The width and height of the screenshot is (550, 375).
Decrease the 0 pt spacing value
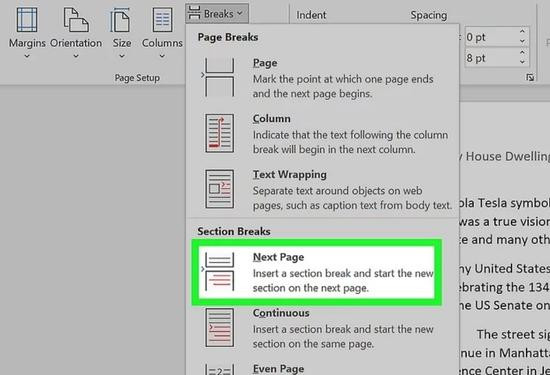tap(522, 41)
